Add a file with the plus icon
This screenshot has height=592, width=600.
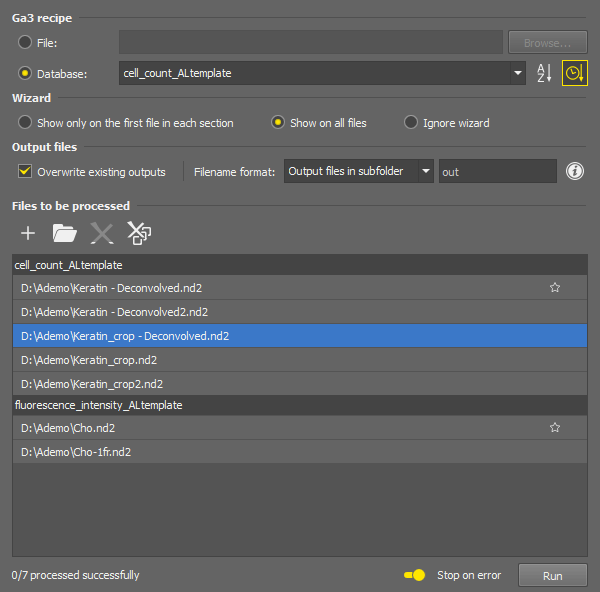click(28, 233)
